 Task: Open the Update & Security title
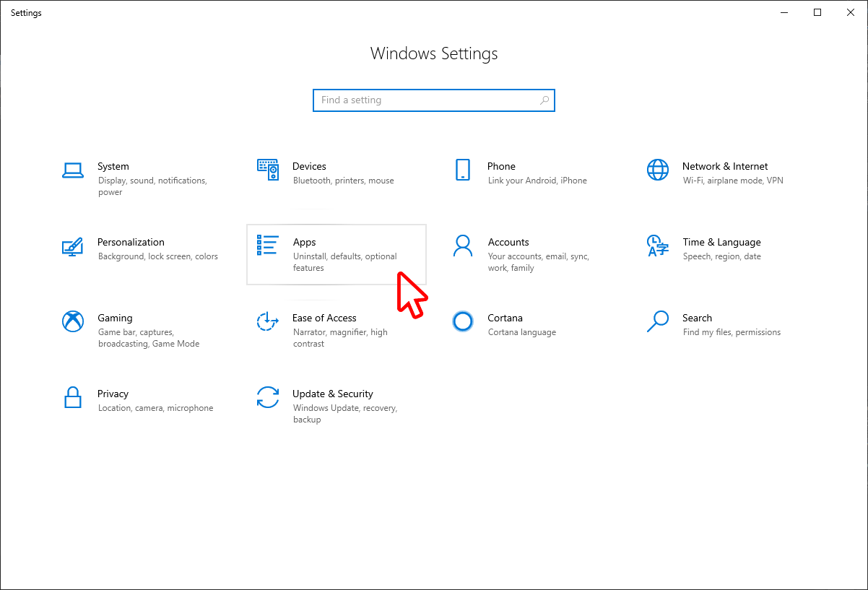coord(333,394)
